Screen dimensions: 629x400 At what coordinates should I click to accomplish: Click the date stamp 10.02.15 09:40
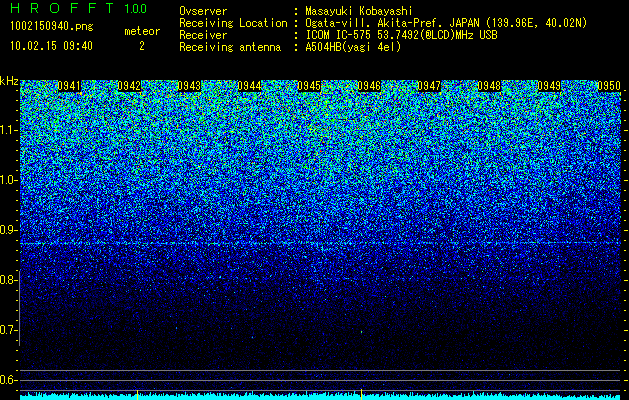(51, 46)
